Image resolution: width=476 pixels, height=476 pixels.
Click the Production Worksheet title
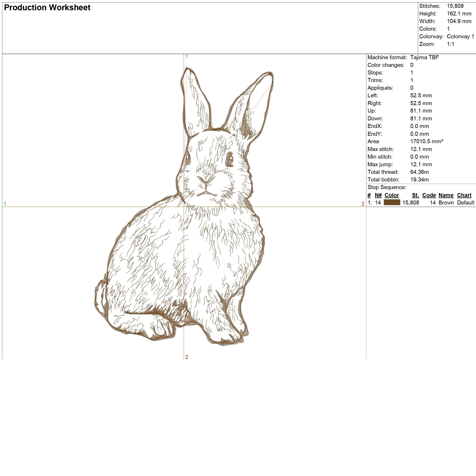47,8
